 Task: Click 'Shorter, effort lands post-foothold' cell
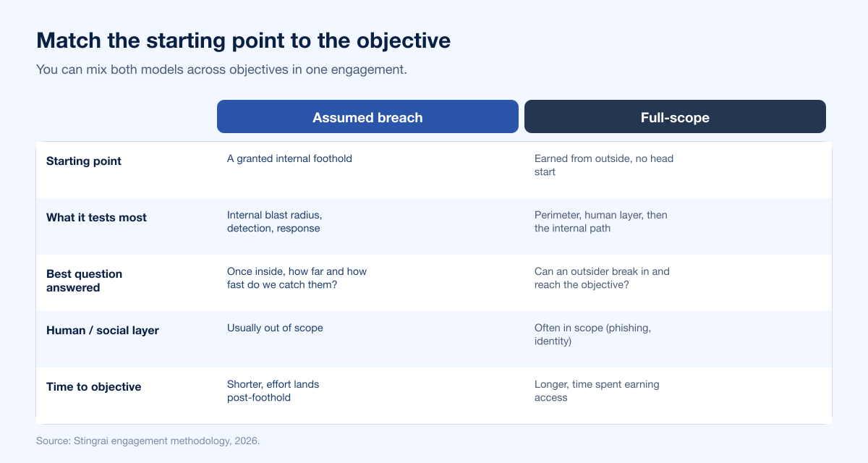(273, 391)
